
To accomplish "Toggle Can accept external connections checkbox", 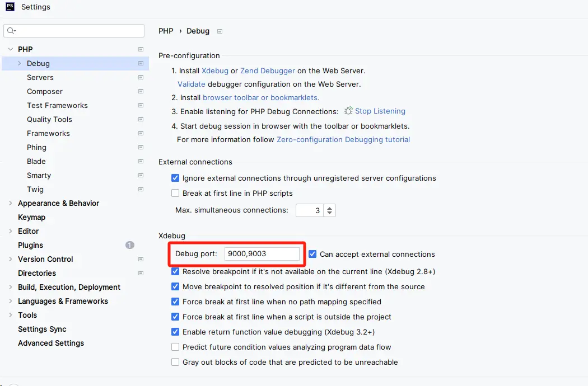I will 312,254.
